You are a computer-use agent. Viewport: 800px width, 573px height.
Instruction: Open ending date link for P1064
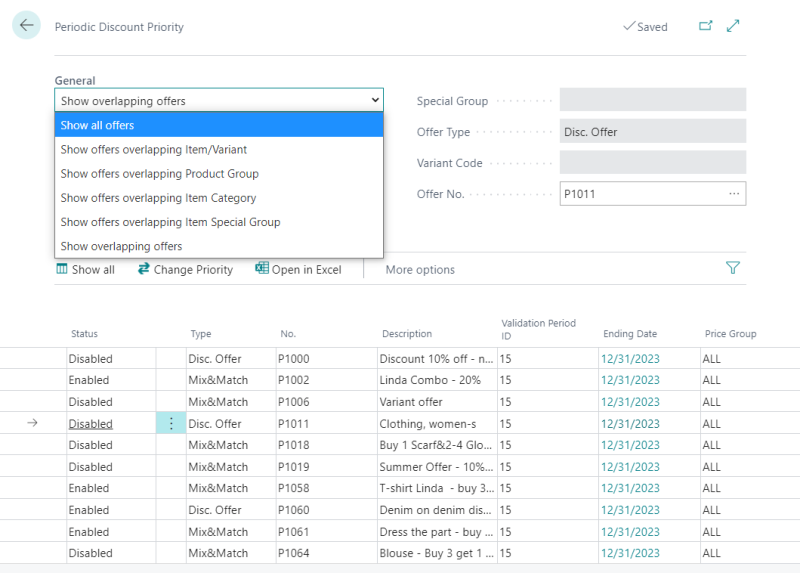tap(630, 553)
